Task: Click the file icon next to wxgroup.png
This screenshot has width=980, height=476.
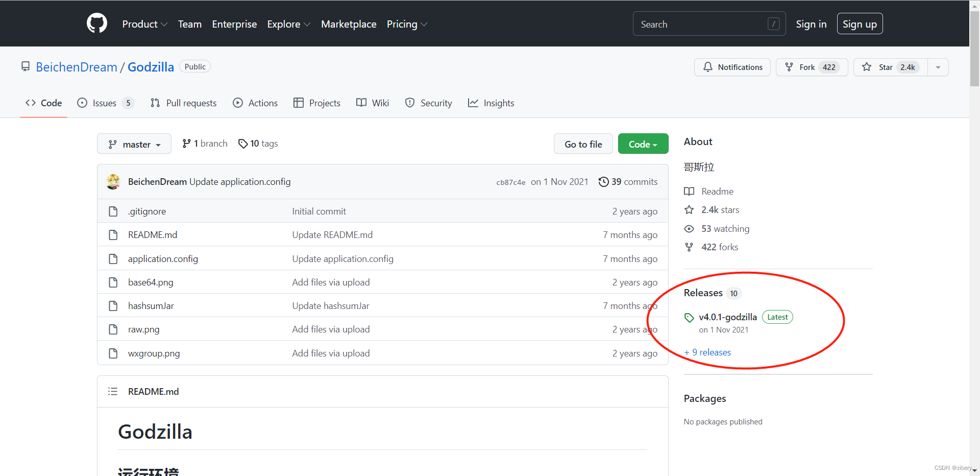Action: [x=113, y=353]
